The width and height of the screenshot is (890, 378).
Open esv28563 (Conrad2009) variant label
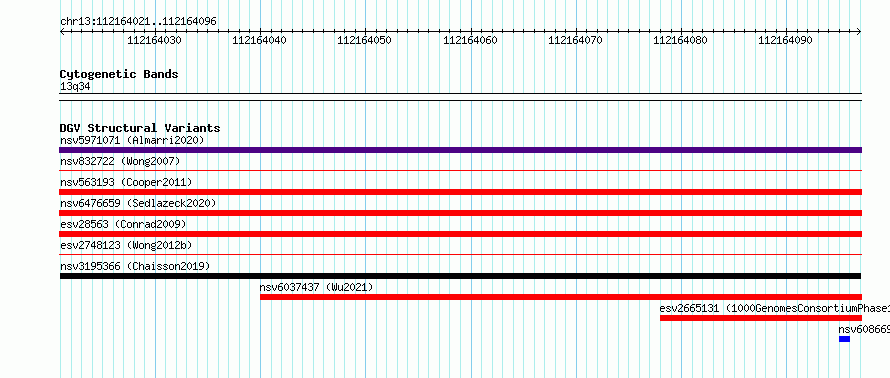tap(123, 224)
